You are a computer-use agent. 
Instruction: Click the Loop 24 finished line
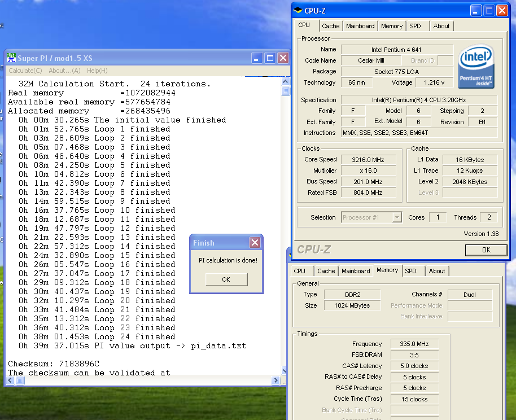pyautogui.click(x=97, y=336)
